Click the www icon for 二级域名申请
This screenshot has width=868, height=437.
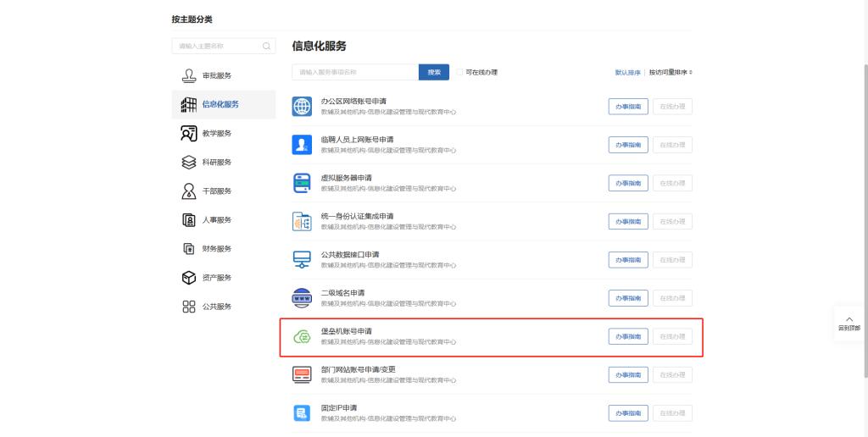coord(302,298)
